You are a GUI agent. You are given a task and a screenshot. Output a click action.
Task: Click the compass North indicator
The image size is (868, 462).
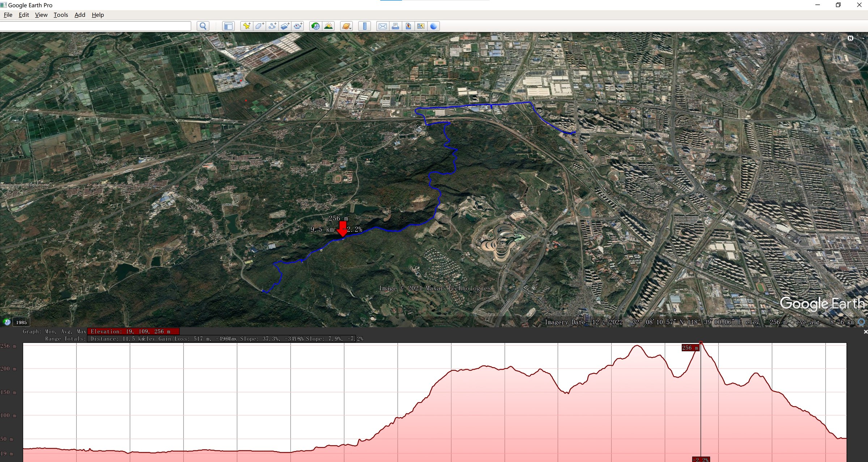pos(850,38)
